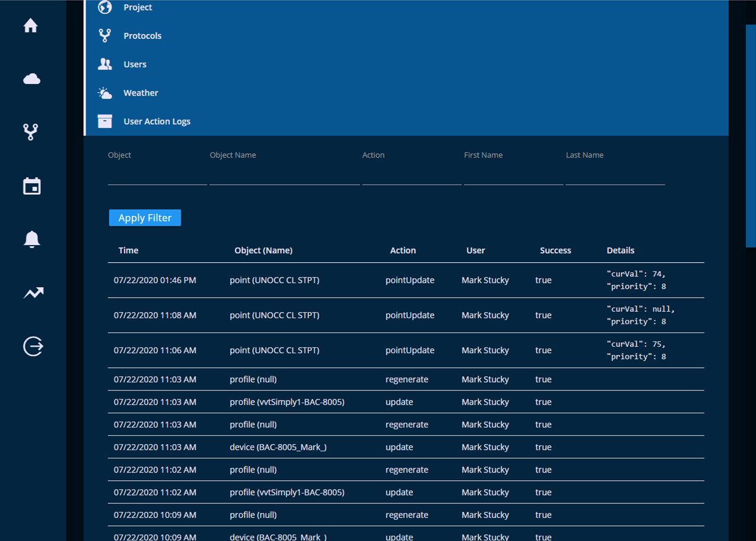Image resolution: width=756 pixels, height=541 pixels.
Task: Open the Weather menu item
Action: pyautogui.click(x=141, y=93)
